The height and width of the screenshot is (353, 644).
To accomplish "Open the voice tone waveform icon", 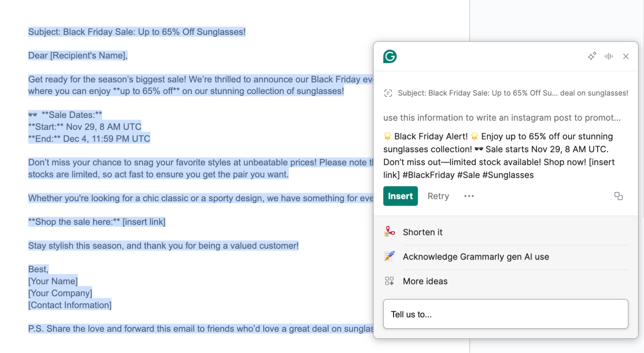I will point(609,56).
